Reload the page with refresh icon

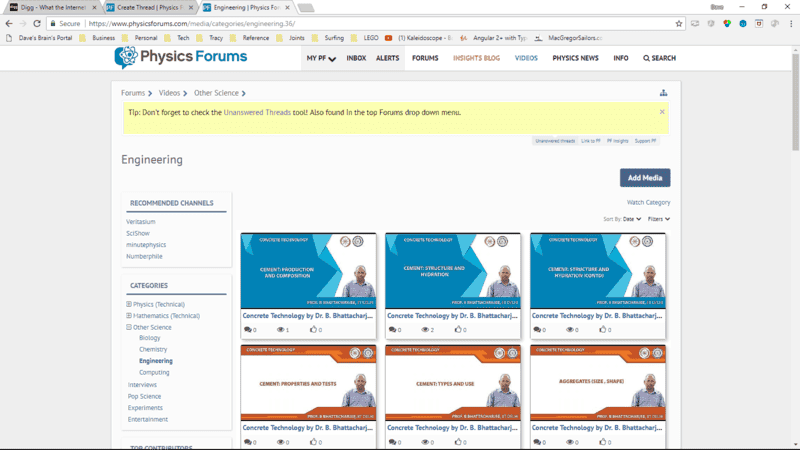click(x=37, y=23)
